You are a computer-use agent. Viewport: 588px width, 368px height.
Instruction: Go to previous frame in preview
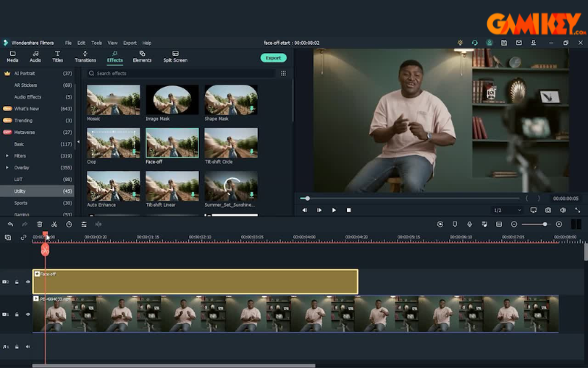[304, 210]
